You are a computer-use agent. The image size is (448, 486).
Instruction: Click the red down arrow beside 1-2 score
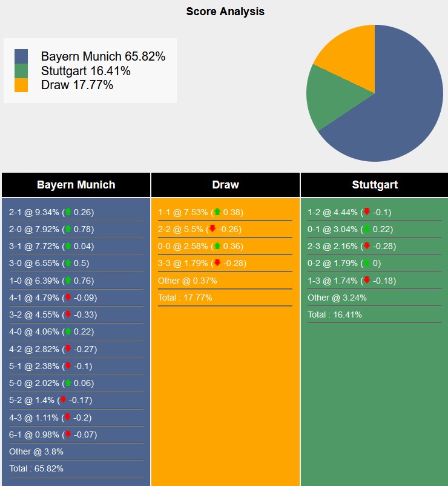(366, 212)
